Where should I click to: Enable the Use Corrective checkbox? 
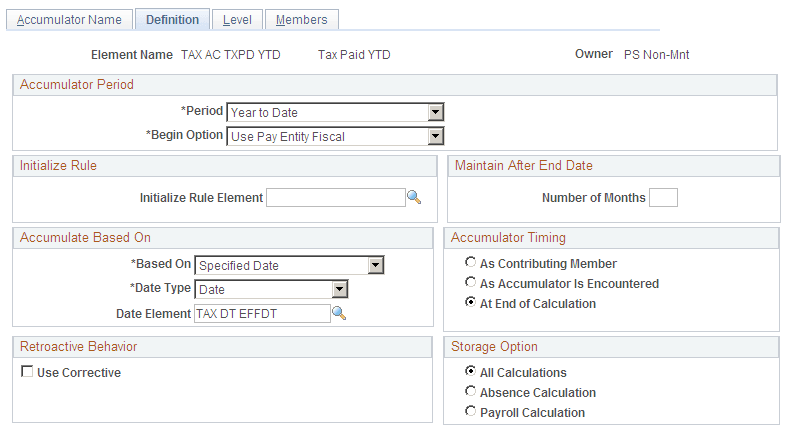pos(27,373)
